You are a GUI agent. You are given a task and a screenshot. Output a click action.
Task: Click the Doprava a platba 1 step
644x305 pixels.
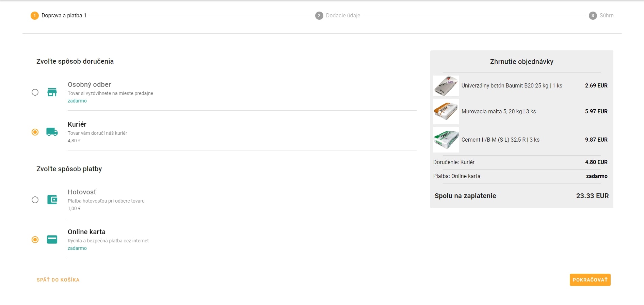coord(64,16)
